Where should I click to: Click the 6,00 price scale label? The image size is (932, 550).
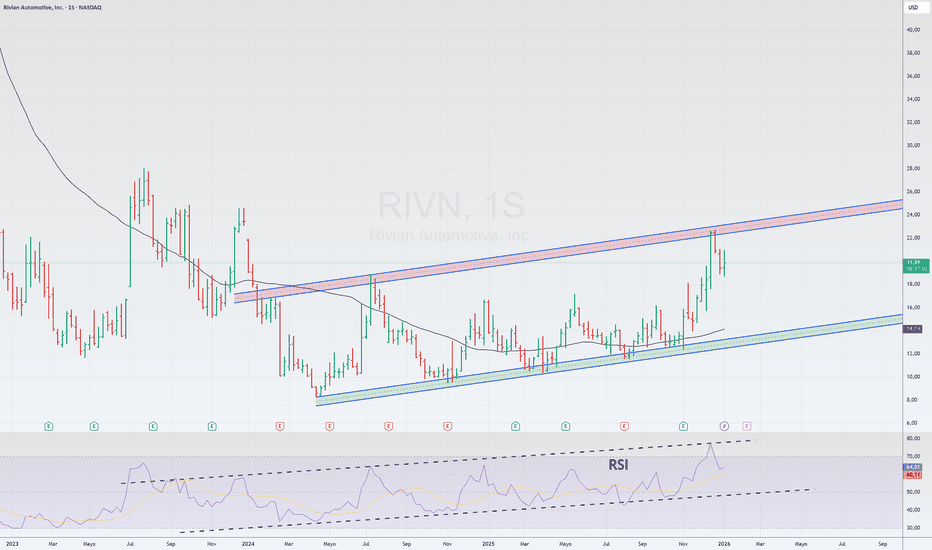[x=912, y=423]
